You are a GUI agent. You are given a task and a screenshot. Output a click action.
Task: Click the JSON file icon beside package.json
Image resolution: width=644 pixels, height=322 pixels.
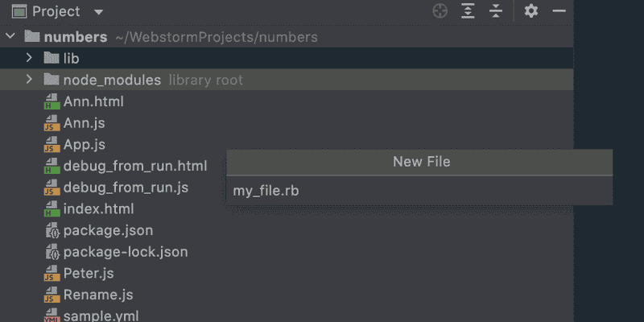(52, 230)
